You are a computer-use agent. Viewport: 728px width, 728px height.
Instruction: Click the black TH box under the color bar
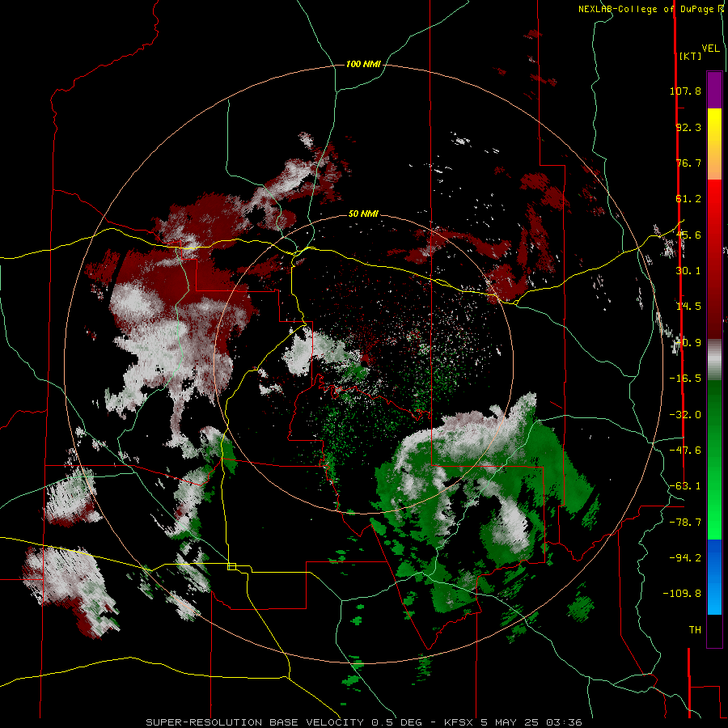click(x=714, y=631)
